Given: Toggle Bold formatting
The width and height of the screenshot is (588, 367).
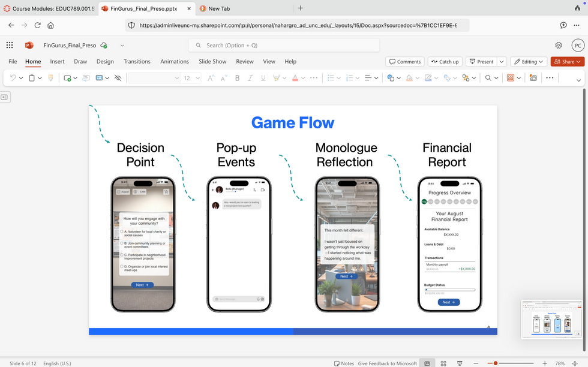Looking at the screenshot, I should (x=237, y=78).
